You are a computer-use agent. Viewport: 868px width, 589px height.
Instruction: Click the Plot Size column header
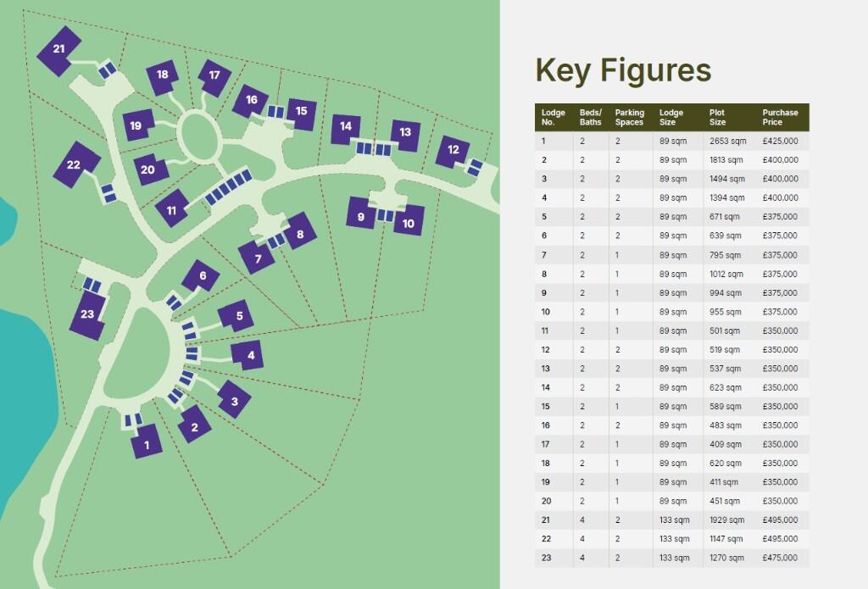(717, 117)
